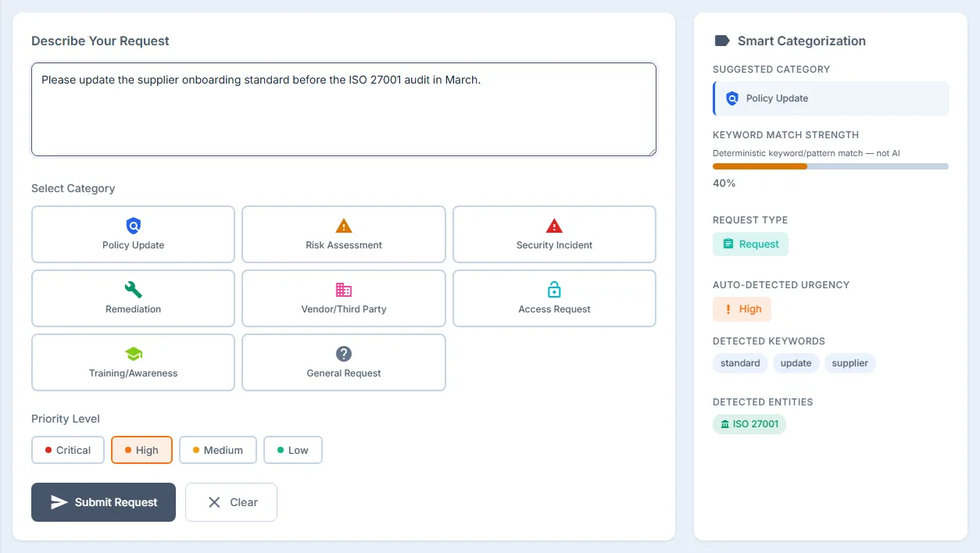Click the Request type chip
Image resolution: width=980 pixels, height=553 pixels.
[x=750, y=244]
